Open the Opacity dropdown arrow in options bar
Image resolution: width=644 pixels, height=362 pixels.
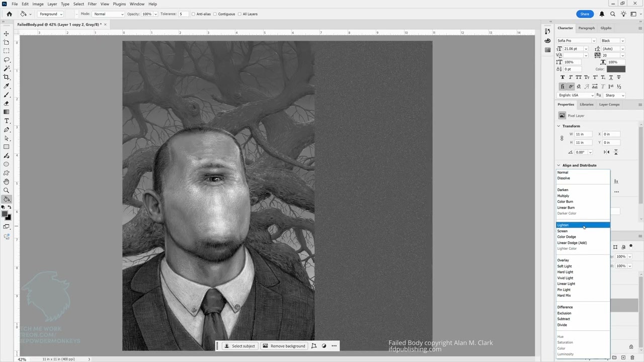coord(155,14)
